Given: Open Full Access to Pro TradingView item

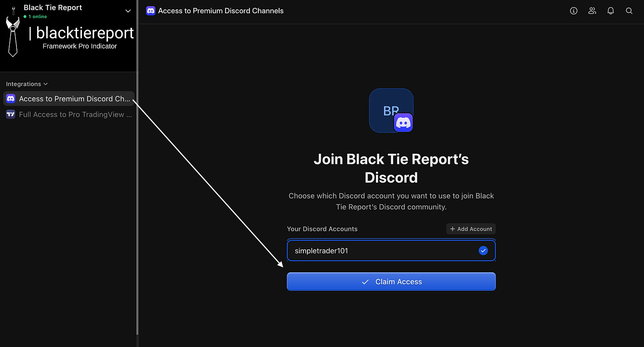Looking at the screenshot, I should tap(69, 114).
